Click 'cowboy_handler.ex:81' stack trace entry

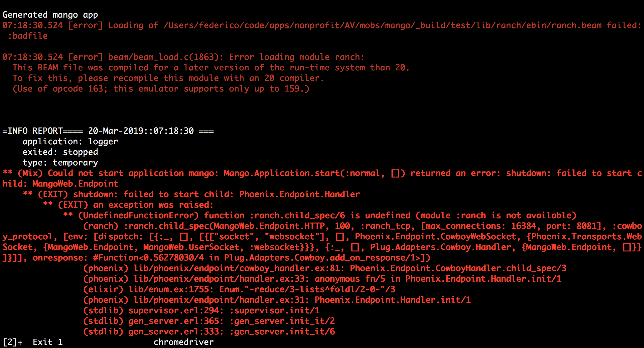(290, 268)
